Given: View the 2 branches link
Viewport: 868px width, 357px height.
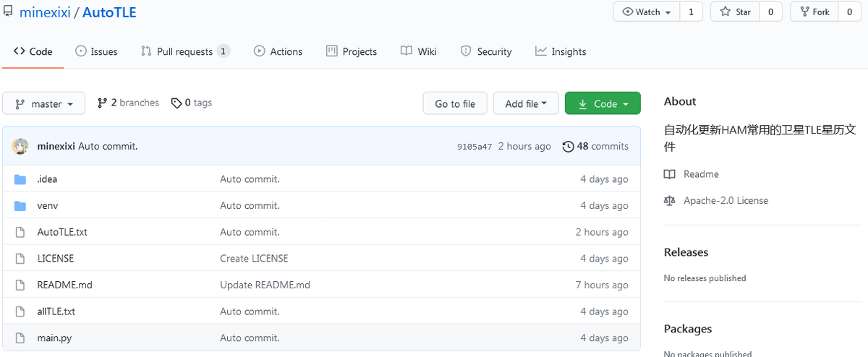Looking at the screenshot, I should [x=128, y=103].
